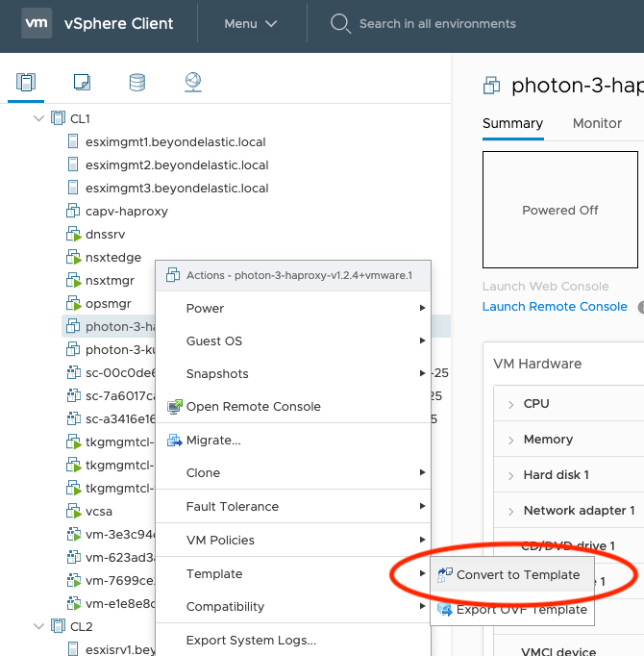
Task: Open the Storage inventory view icon
Action: coord(137,83)
